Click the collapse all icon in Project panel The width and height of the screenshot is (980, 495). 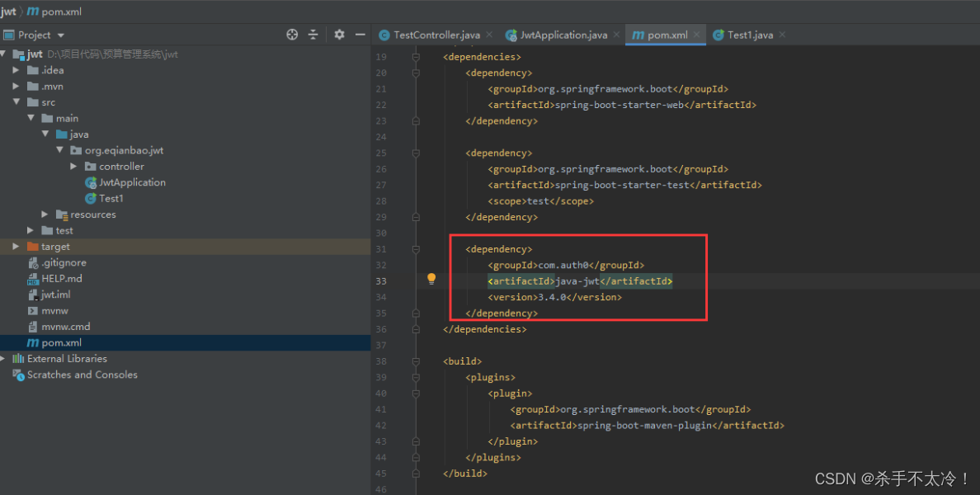313,35
